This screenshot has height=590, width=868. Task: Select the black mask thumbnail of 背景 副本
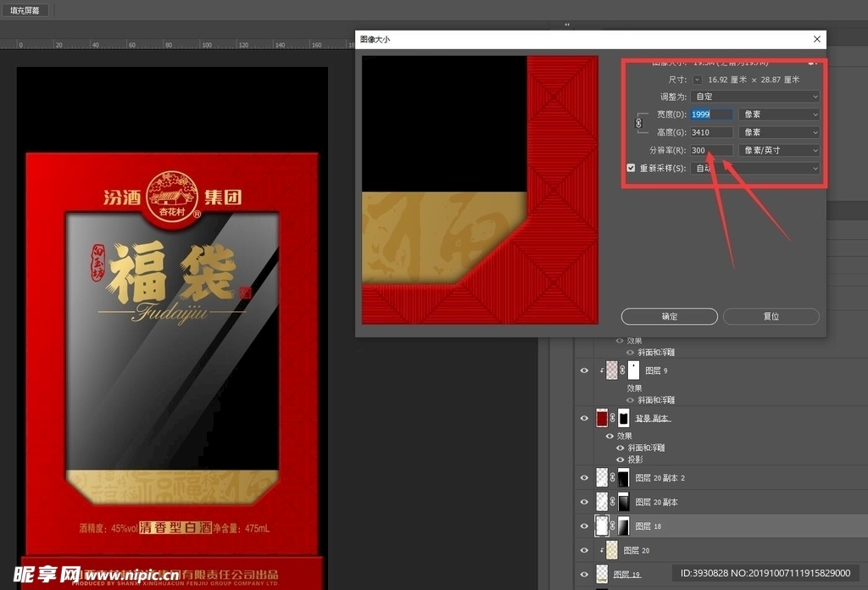pyautogui.click(x=624, y=418)
